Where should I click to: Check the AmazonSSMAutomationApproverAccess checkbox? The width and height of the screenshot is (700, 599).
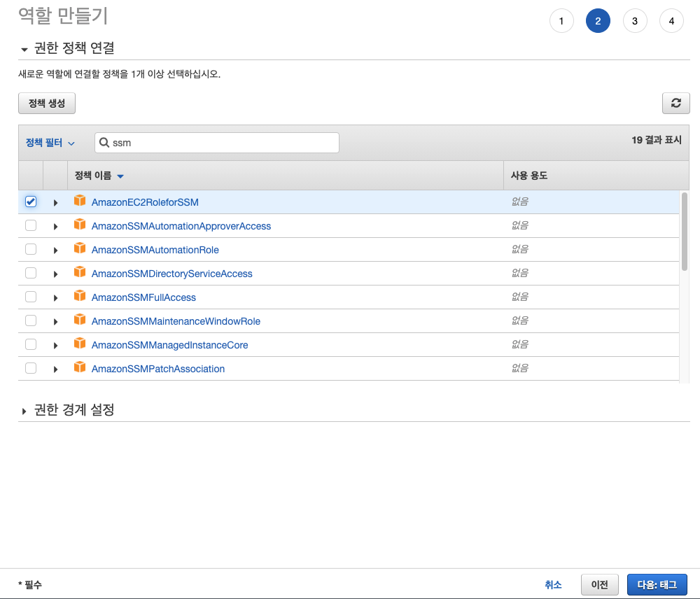(x=31, y=225)
